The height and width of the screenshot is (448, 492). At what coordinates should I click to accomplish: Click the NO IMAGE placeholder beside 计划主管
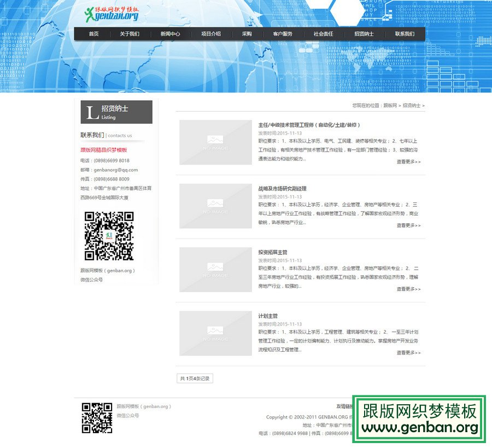pos(217,333)
